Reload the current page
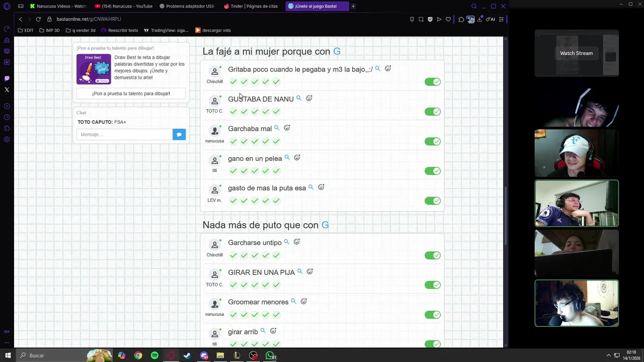 38,19
